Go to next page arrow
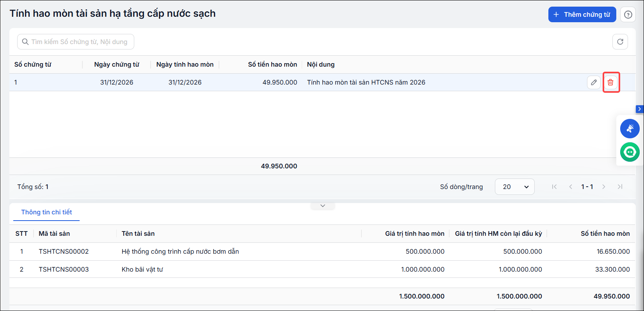 [x=603, y=187]
